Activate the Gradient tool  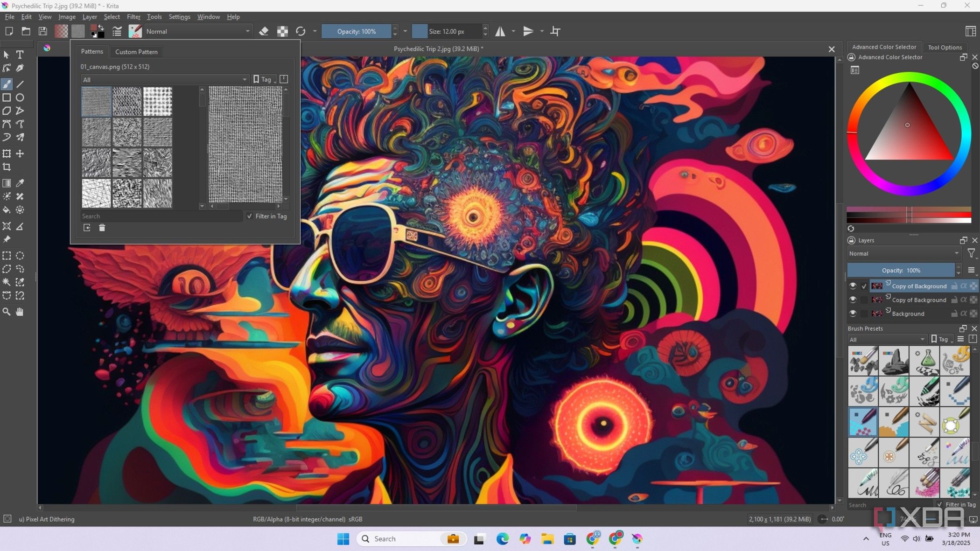pos(7,183)
